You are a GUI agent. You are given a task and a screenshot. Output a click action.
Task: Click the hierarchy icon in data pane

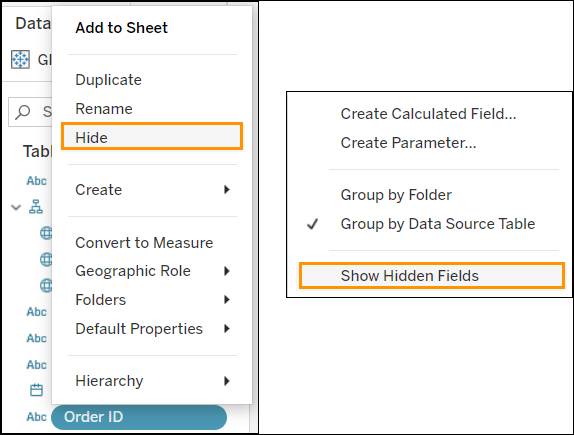[36, 207]
